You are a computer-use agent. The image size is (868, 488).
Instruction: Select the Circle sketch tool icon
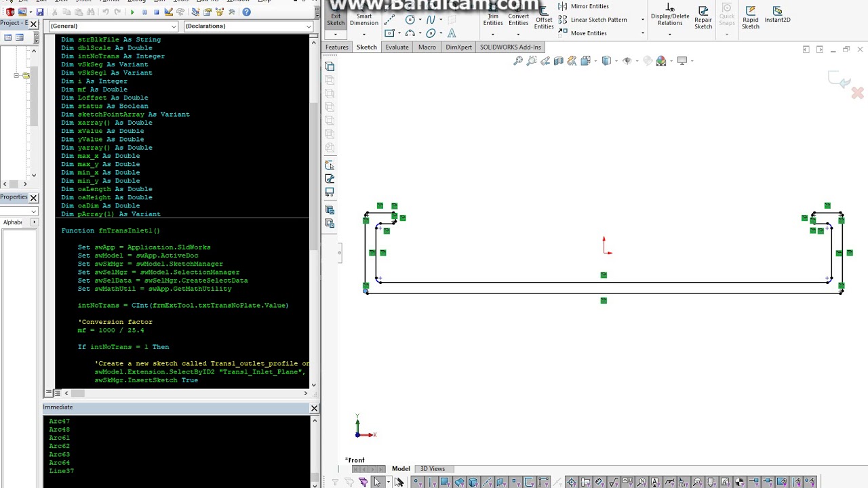click(410, 20)
